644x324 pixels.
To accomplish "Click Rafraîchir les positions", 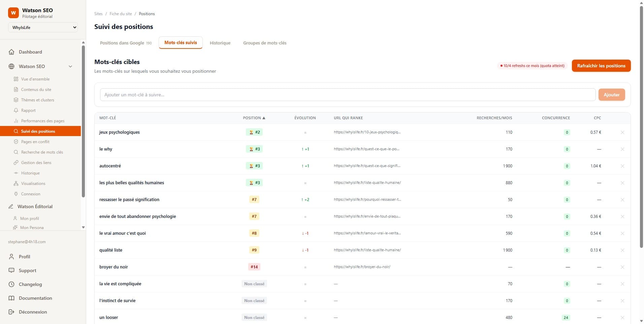I will [601, 66].
